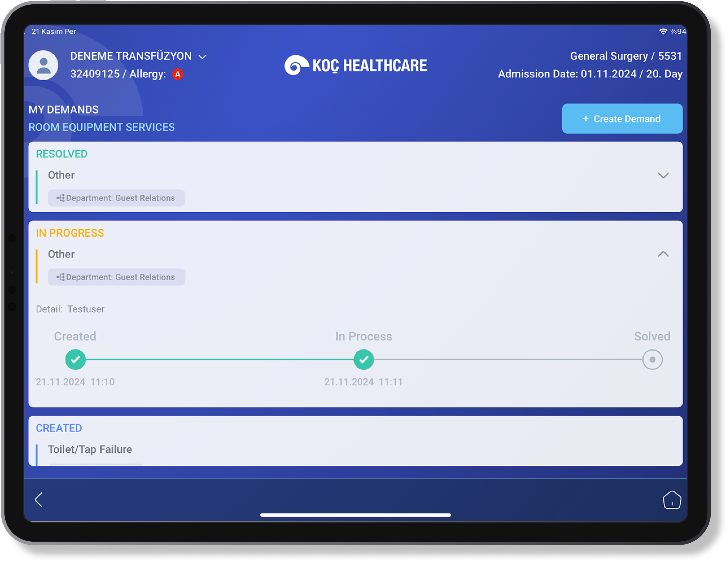
Task: Click the red allergy A badge
Action: click(177, 74)
